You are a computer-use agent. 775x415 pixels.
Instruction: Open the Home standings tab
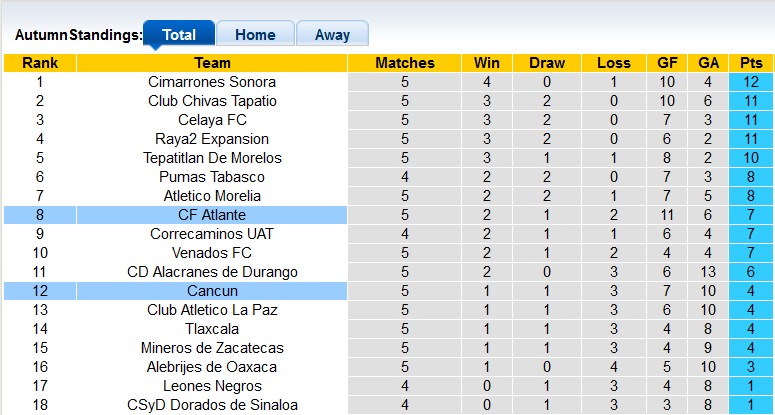pos(255,35)
